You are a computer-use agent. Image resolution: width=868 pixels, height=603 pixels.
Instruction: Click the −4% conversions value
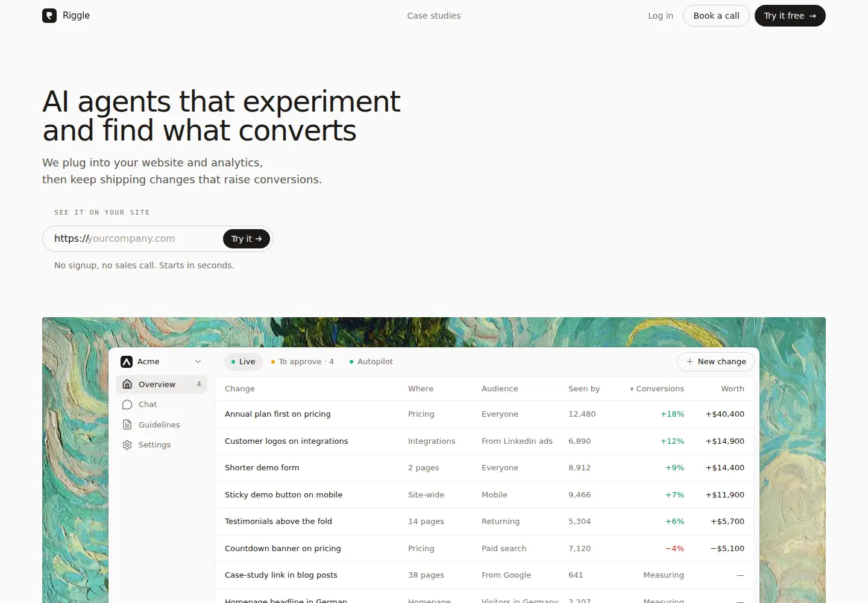(x=675, y=549)
